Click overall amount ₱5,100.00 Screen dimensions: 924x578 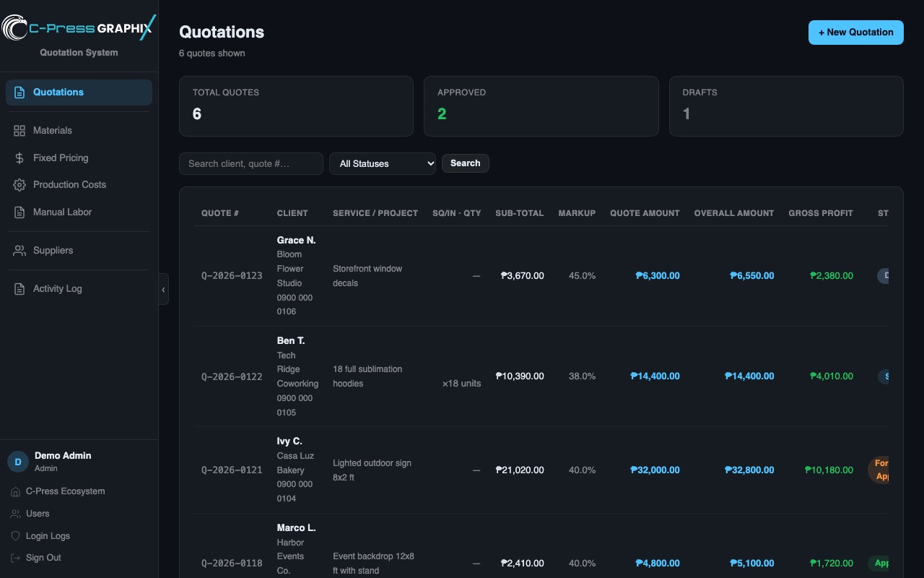[x=752, y=564]
